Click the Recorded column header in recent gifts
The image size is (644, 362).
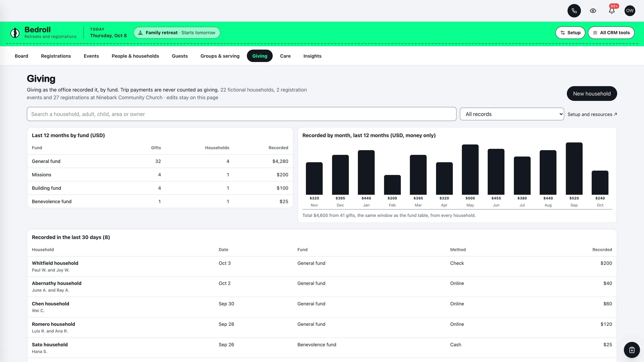[x=602, y=250]
